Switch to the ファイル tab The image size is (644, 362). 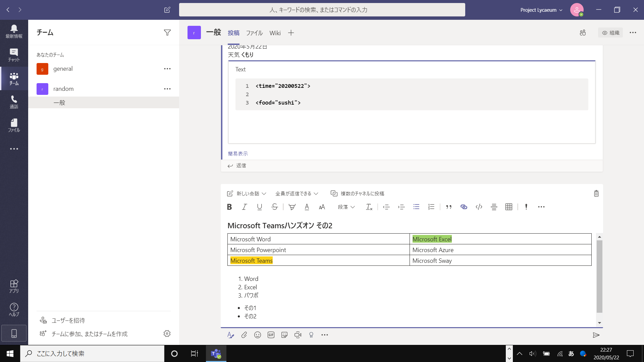(254, 33)
